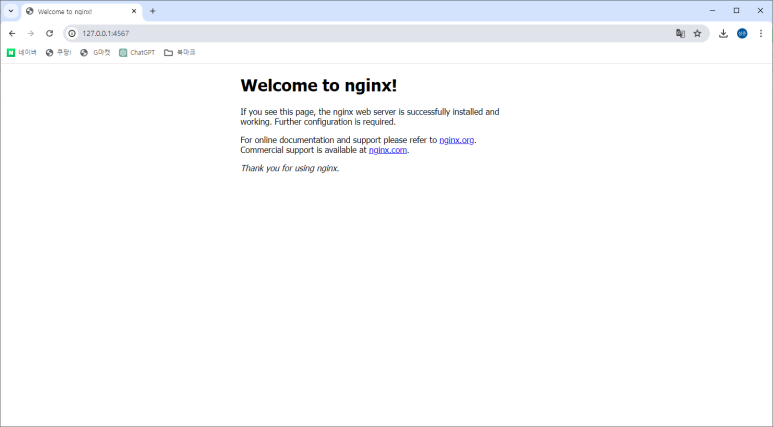The height and width of the screenshot is (427, 773).
Task: Open Chrome's three-dot menu
Action: click(761, 34)
